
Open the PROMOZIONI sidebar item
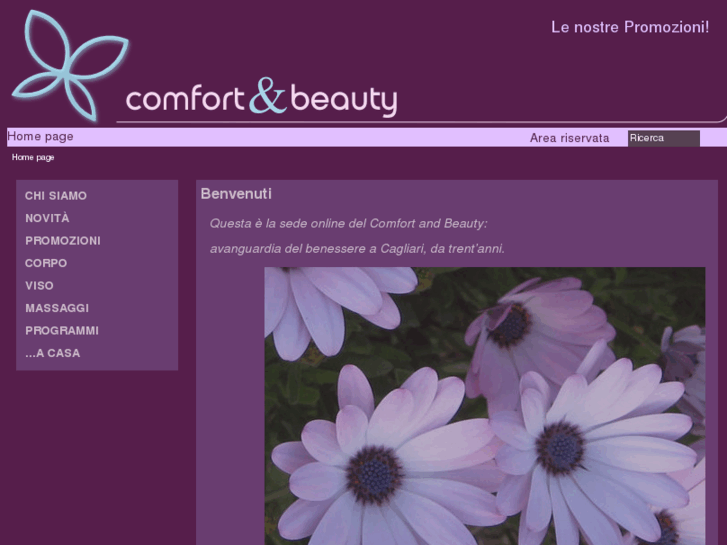pyautogui.click(x=63, y=241)
